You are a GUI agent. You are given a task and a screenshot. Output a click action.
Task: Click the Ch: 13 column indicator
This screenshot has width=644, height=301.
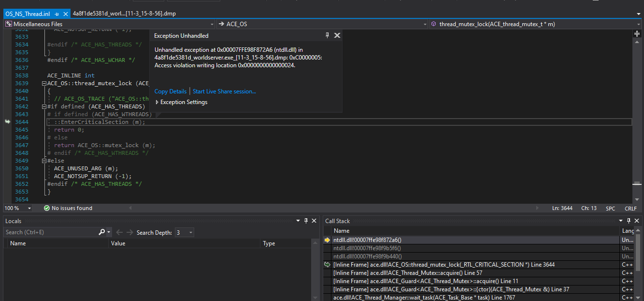click(x=589, y=208)
